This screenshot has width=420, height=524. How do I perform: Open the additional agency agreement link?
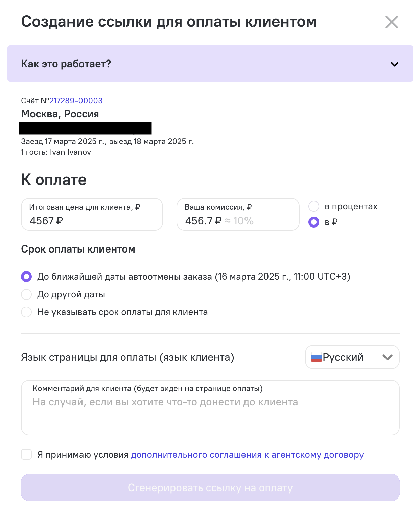point(247,455)
